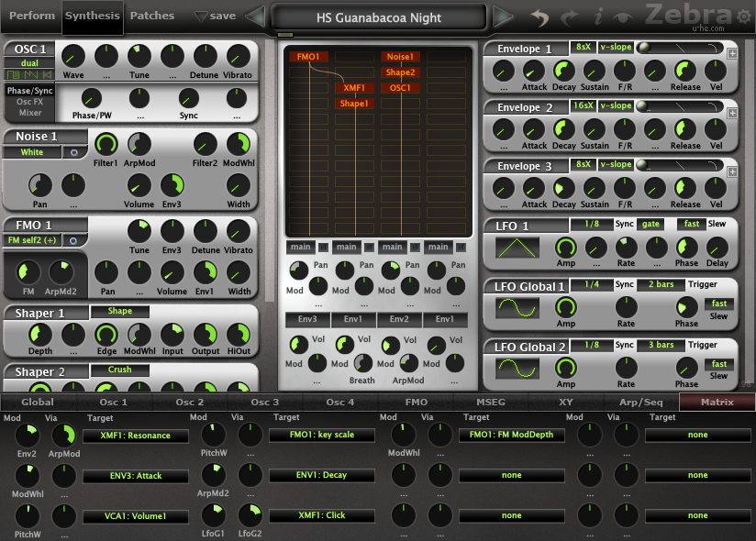Toggle the circle button beside White in Noise 1

tap(73, 152)
